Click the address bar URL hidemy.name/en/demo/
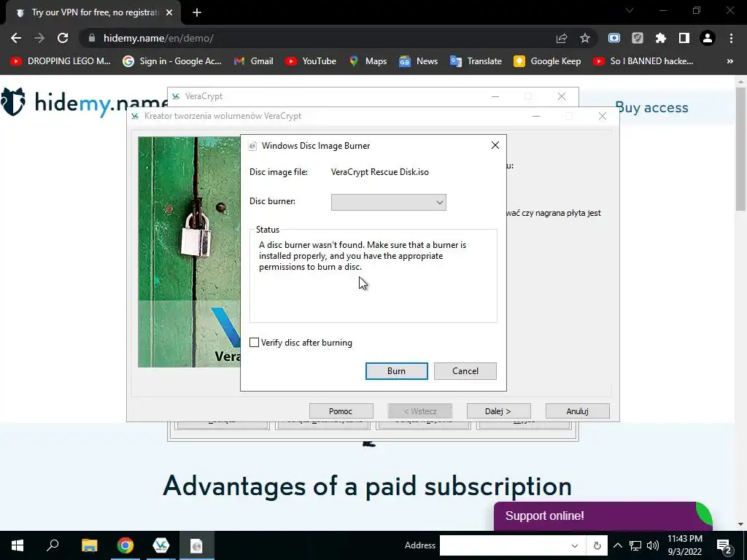747x560 pixels. tap(158, 38)
